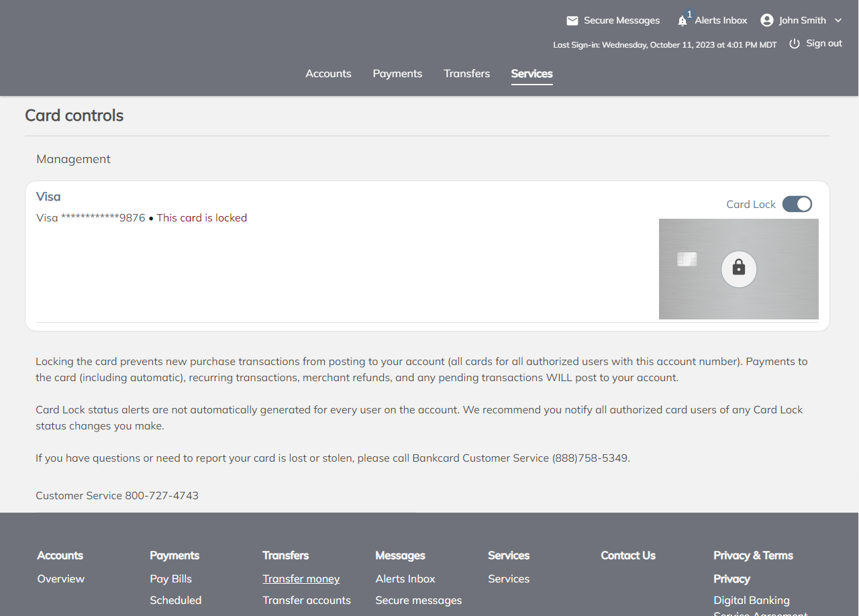859x616 pixels.
Task: Click the chip on the card image
Action: pyautogui.click(x=687, y=259)
